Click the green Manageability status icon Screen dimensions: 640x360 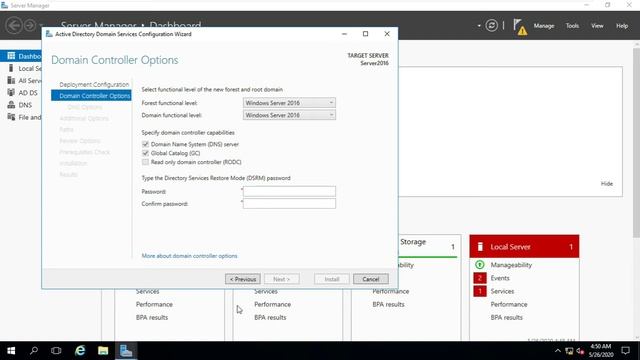coord(480,265)
